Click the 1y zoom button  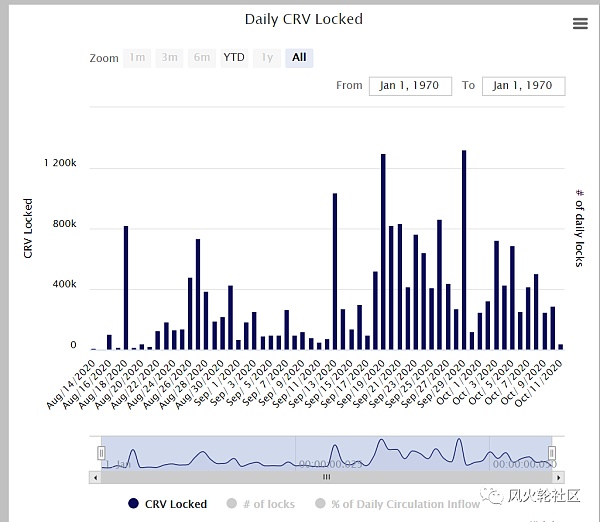266,58
